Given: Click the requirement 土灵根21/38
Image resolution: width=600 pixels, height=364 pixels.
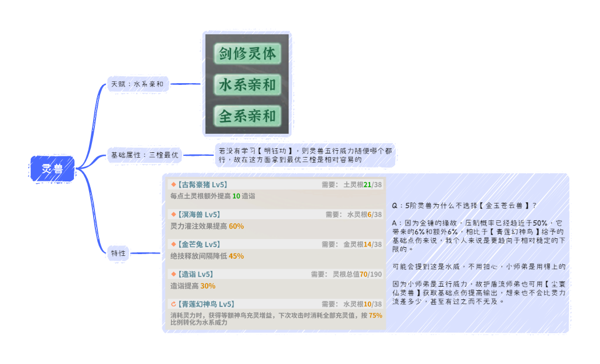Looking at the screenshot, I should tap(363, 185).
